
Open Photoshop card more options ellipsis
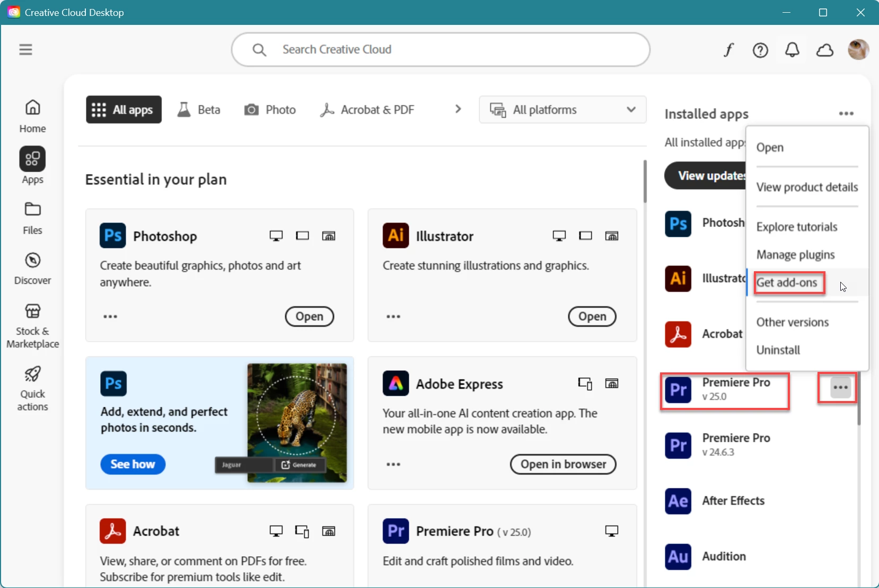[x=110, y=316]
